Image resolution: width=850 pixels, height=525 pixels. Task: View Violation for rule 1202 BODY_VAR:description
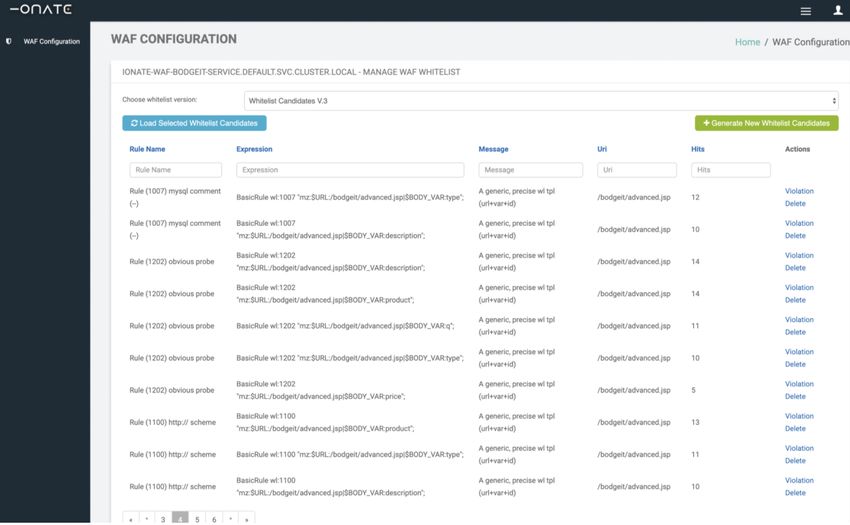[x=799, y=255]
